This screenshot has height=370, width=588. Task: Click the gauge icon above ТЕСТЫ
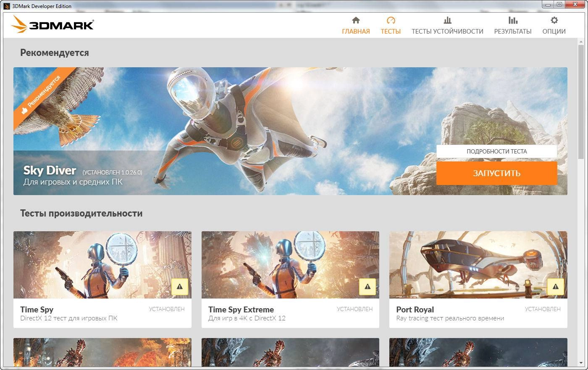pyautogui.click(x=391, y=20)
